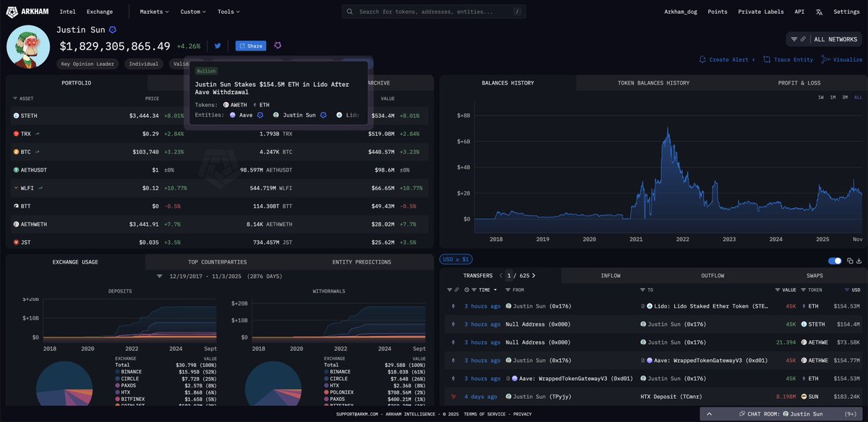The image size is (868, 422).
Task: Open the Top Counterparties tab
Action: [217, 262]
